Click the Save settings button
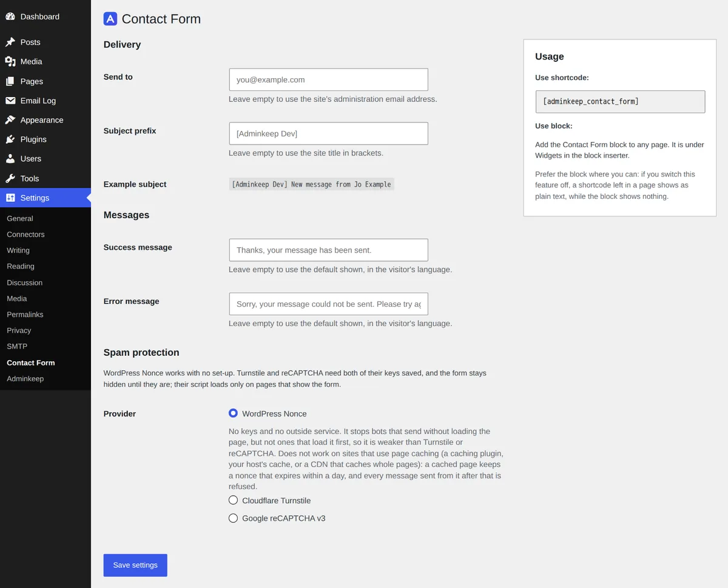The width and height of the screenshot is (728, 588). click(x=135, y=565)
